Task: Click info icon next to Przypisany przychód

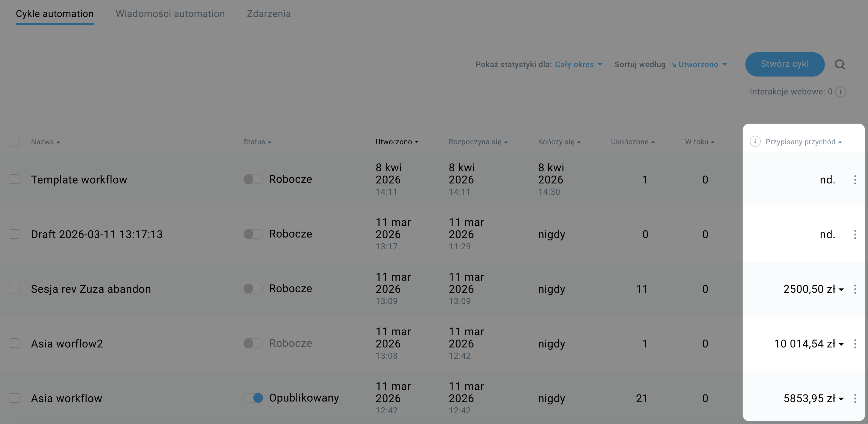Action: [755, 142]
